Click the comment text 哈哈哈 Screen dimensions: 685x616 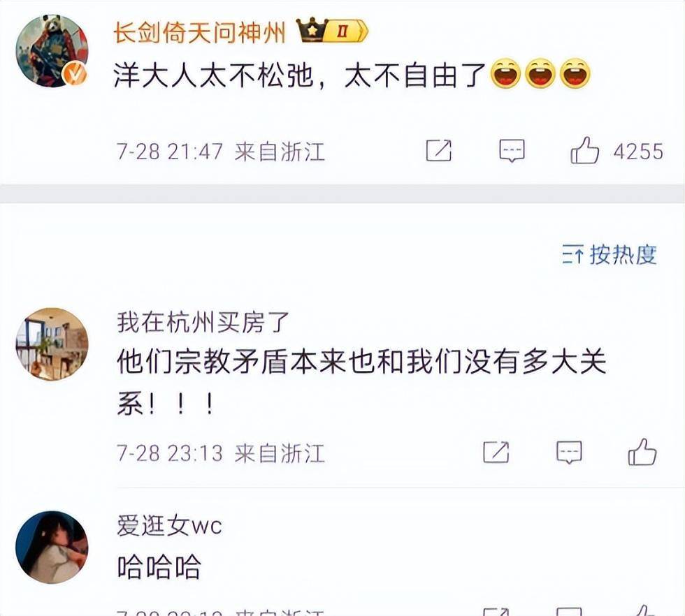pyautogui.click(x=159, y=566)
